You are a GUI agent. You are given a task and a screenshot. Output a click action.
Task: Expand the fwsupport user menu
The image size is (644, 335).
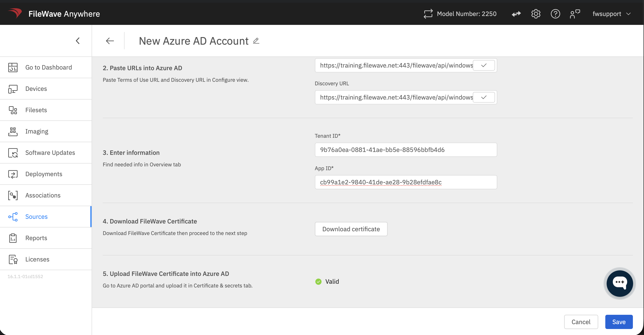[612, 14]
